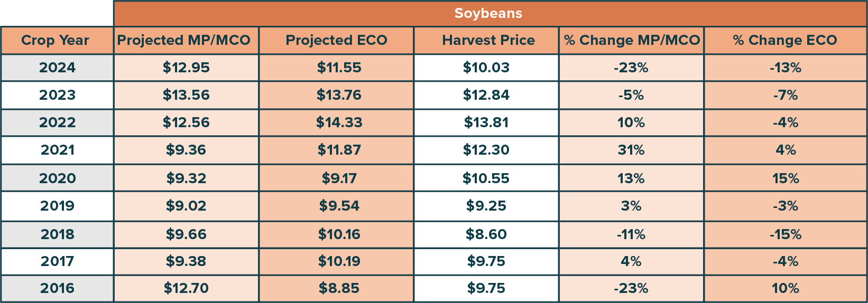Click the Projected MP/MCO column header
868x303 pixels.
(184, 41)
